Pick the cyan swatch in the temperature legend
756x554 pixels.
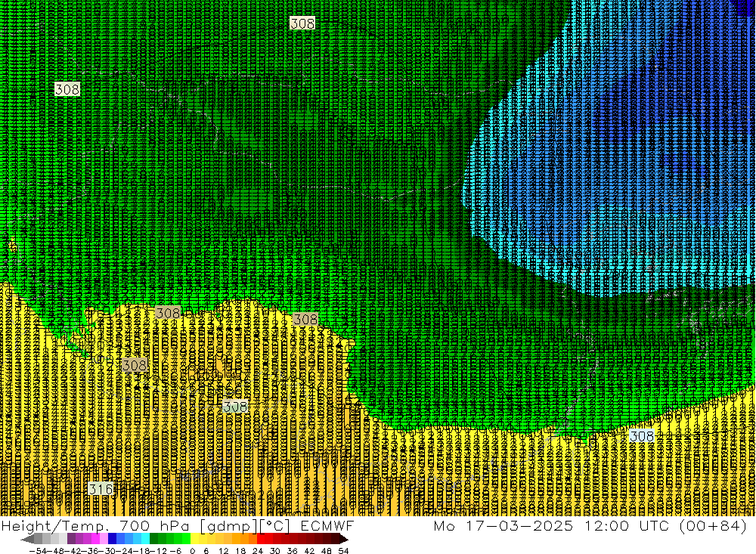(x=145, y=540)
